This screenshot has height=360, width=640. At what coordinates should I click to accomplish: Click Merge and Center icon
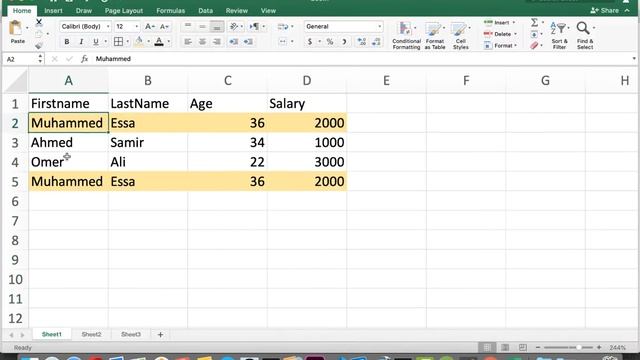coord(282,42)
